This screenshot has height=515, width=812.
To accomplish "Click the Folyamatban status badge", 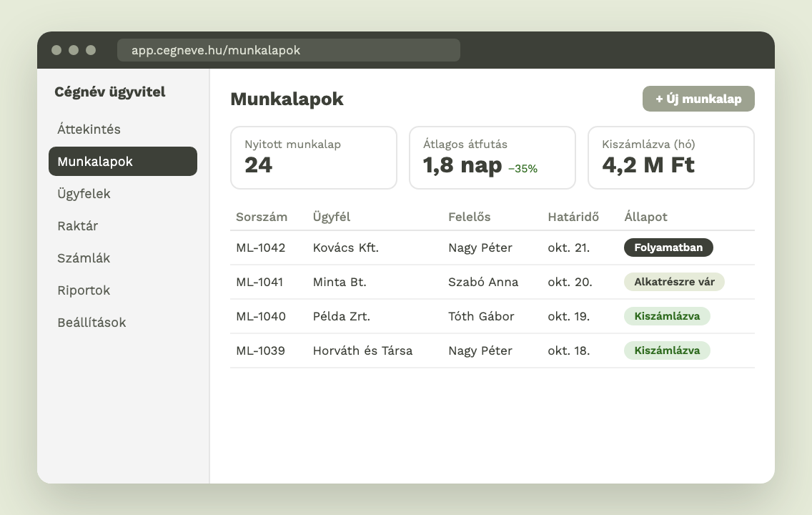I will (668, 247).
